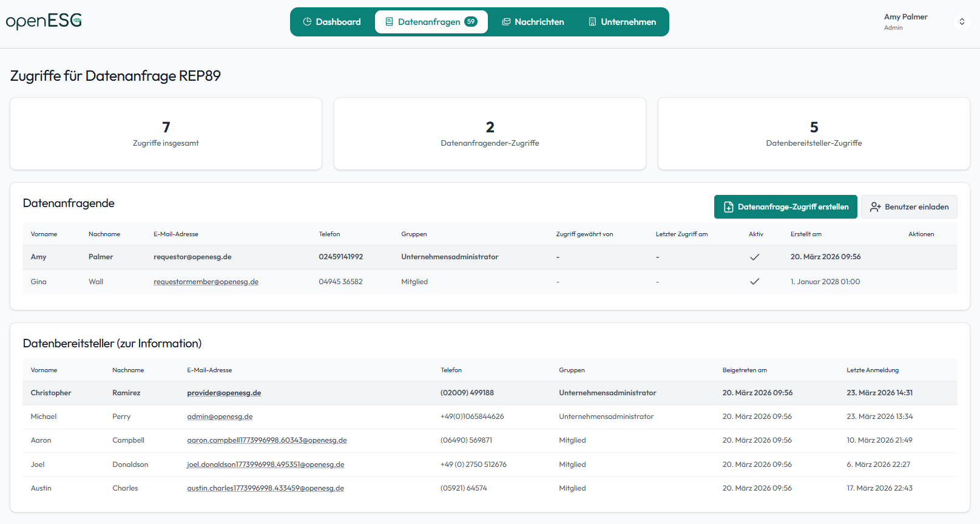This screenshot has width=980, height=524.
Task: Open the requestormember@openesg.de email link
Action: (x=206, y=282)
